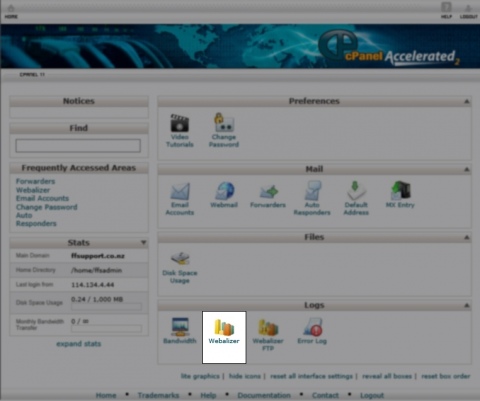Collapse the Preferences section arrow
This screenshot has height=401, width=480.
467,101
